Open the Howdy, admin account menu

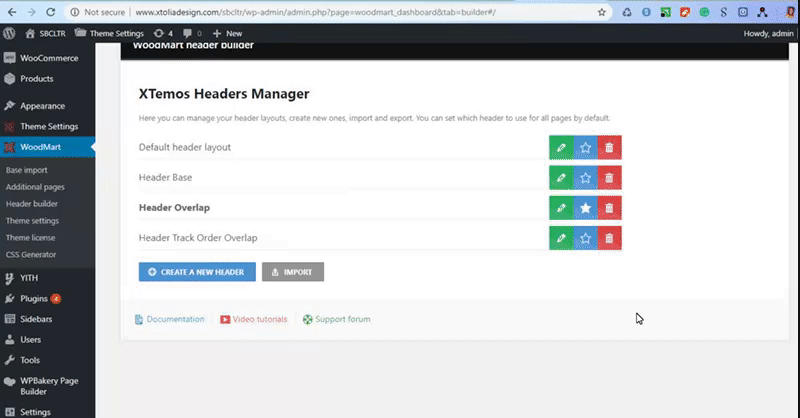pyautogui.click(x=768, y=33)
